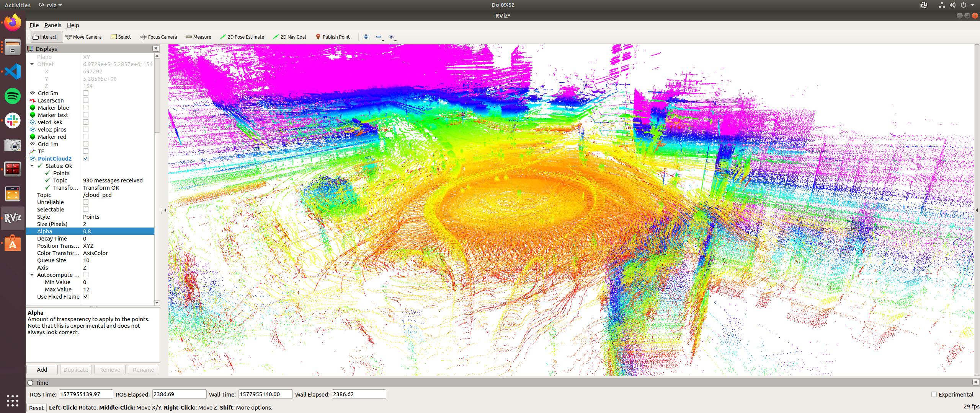980x413 pixels.
Task: Collapse the Status: Ok tree node
Action: 33,166
